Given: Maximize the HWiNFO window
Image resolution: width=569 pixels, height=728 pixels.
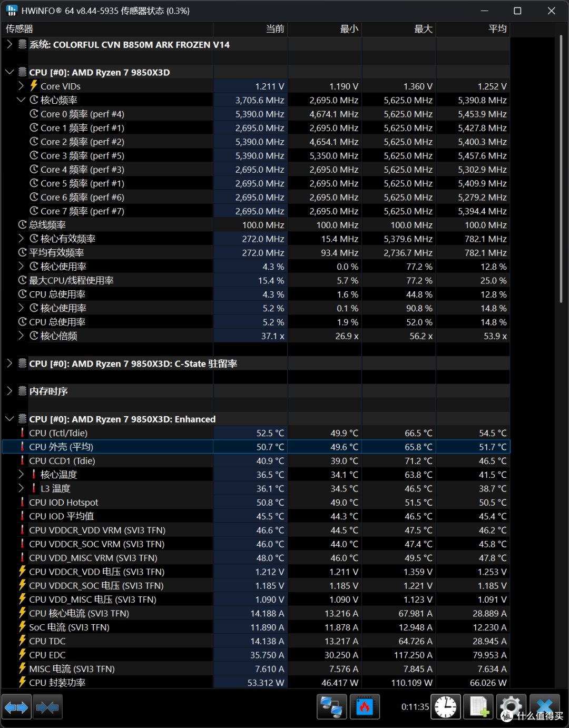Looking at the screenshot, I should click(517, 11).
